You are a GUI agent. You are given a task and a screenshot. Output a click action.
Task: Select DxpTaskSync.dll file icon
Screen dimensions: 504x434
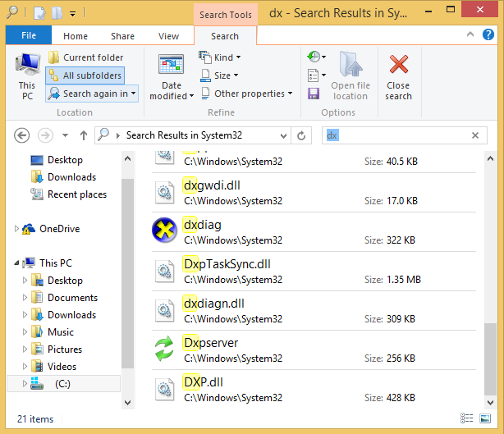tap(164, 271)
